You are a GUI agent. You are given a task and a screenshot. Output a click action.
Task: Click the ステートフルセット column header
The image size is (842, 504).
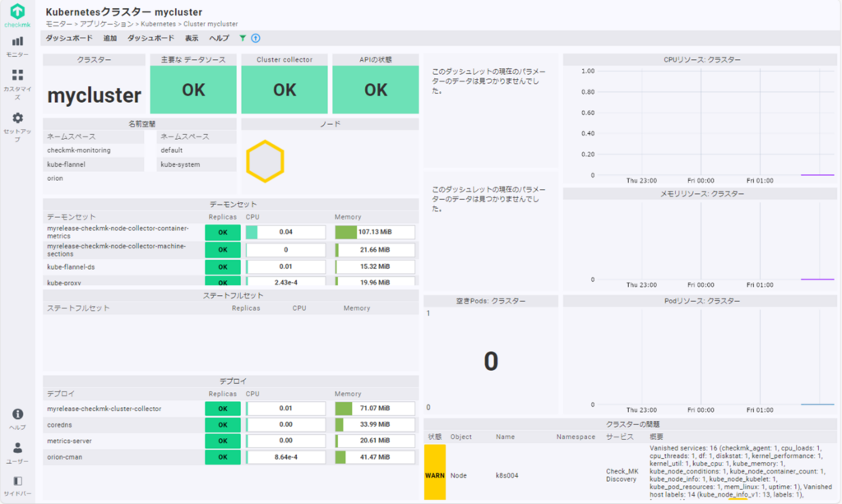[x=78, y=308]
